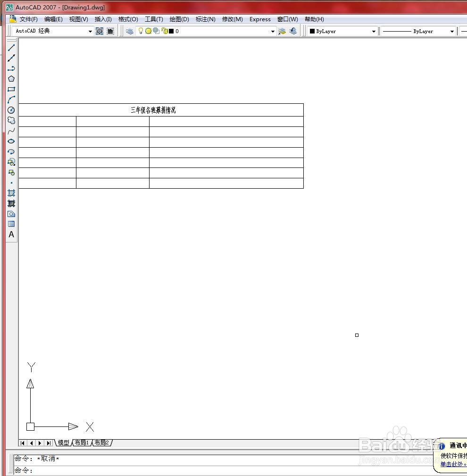Open the 文件(F) menu

coord(29,19)
